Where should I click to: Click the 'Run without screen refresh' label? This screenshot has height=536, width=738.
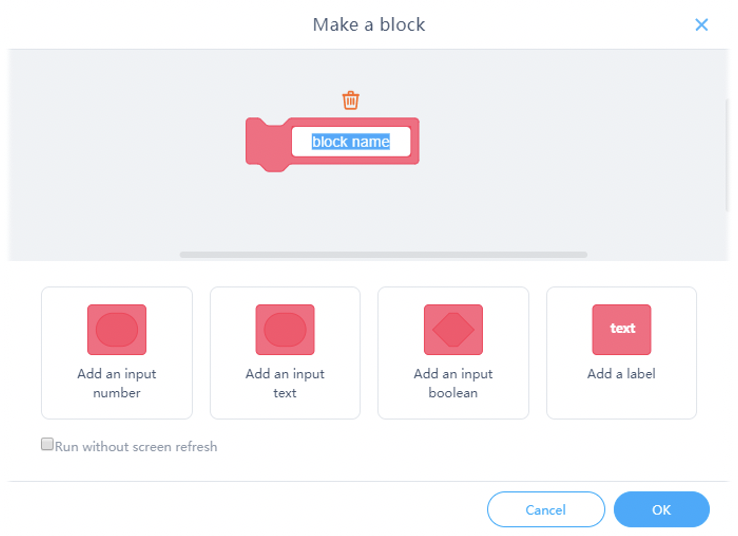click(x=136, y=446)
